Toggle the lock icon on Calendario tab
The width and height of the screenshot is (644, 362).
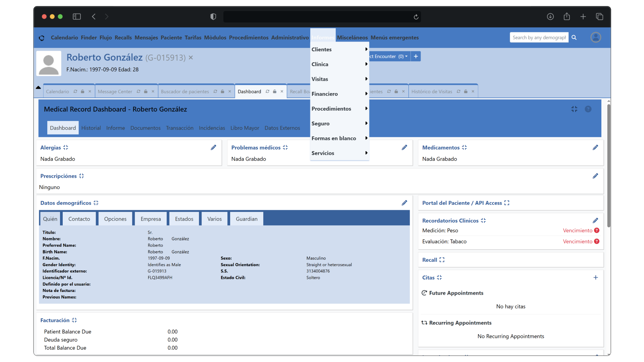[x=83, y=92]
